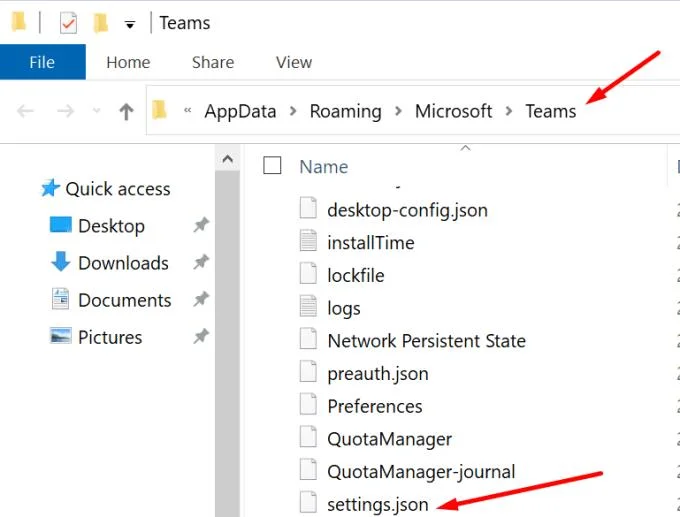Navigate to Microsoft in the address bar
This screenshot has height=517, width=680.
click(x=453, y=111)
